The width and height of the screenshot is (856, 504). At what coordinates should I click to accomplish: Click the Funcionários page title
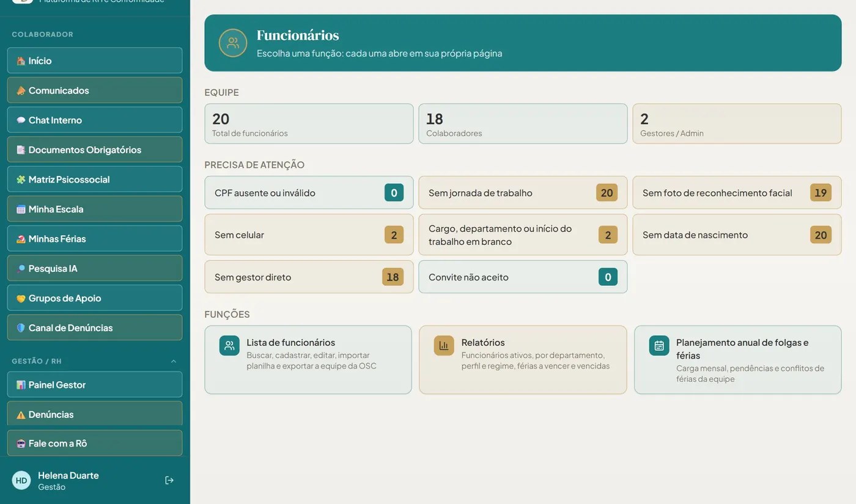(298, 35)
